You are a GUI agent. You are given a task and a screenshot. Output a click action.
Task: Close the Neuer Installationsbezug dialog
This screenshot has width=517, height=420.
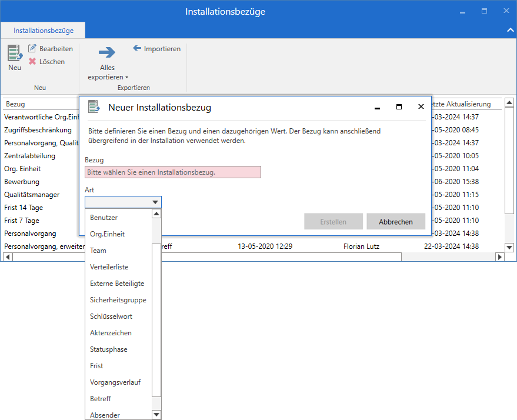(421, 107)
